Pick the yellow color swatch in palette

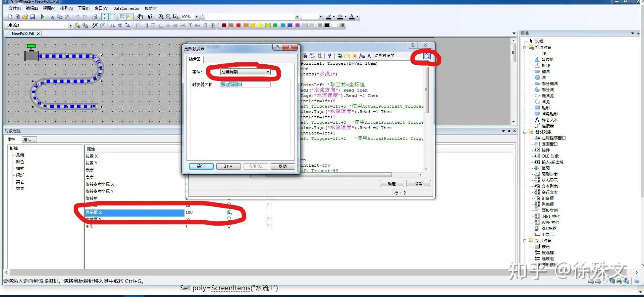click(261, 25)
